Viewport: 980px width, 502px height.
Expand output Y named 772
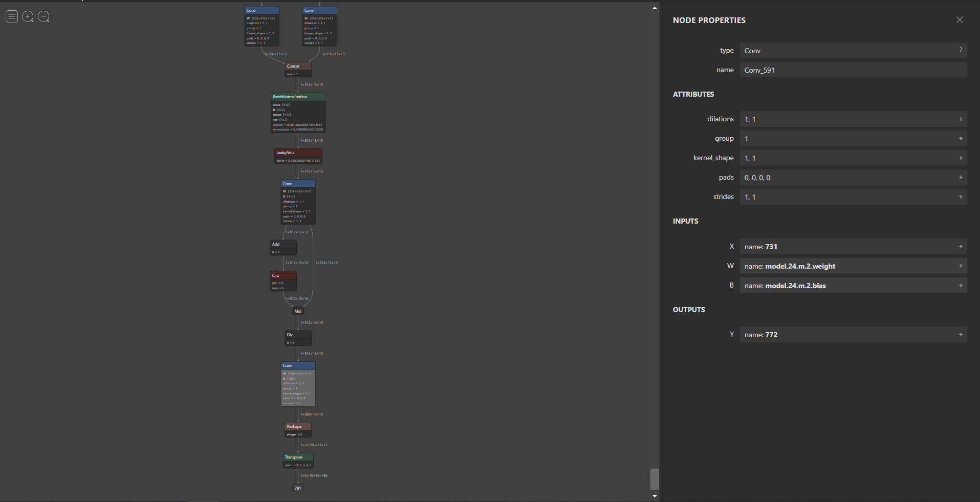pos(961,335)
